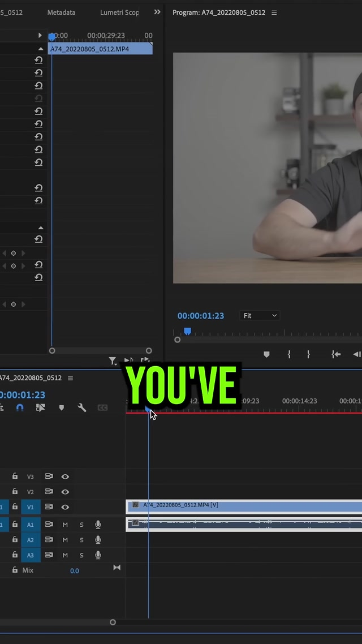The image size is (362, 644).
Task: Lock track V2 with padlock
Action: point(15,491)
